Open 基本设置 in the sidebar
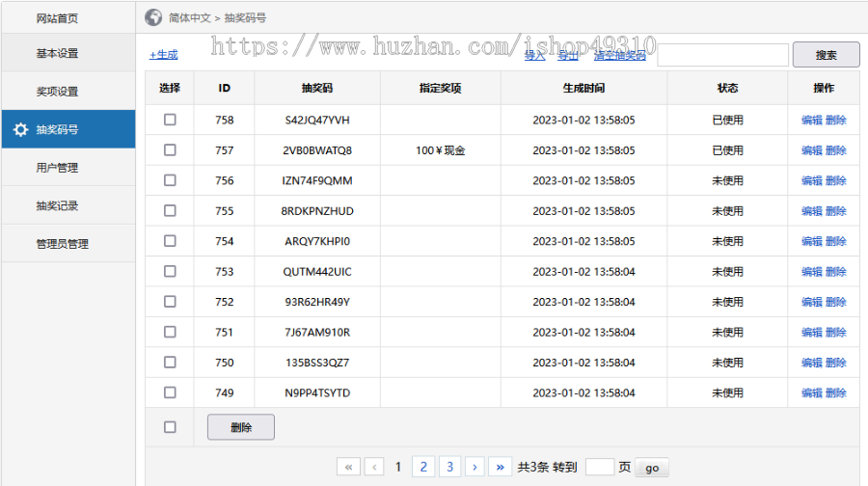The image size is (868, 486). pos(68,53)
